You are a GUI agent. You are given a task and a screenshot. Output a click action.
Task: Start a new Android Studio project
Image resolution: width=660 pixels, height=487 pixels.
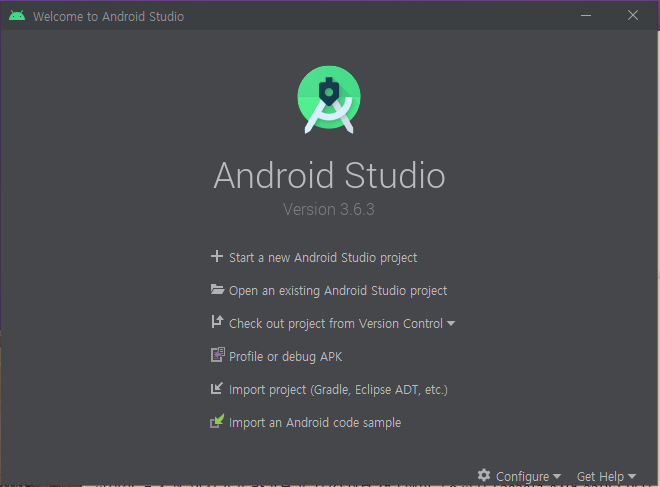(x=323, y=258)
